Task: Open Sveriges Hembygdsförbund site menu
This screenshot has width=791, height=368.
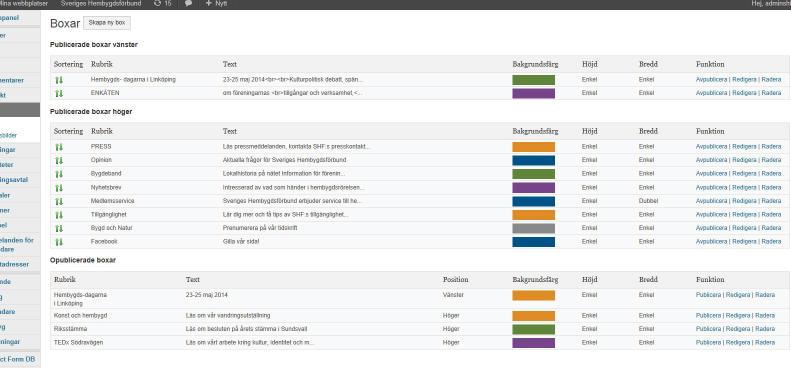Action: point(101,4)
